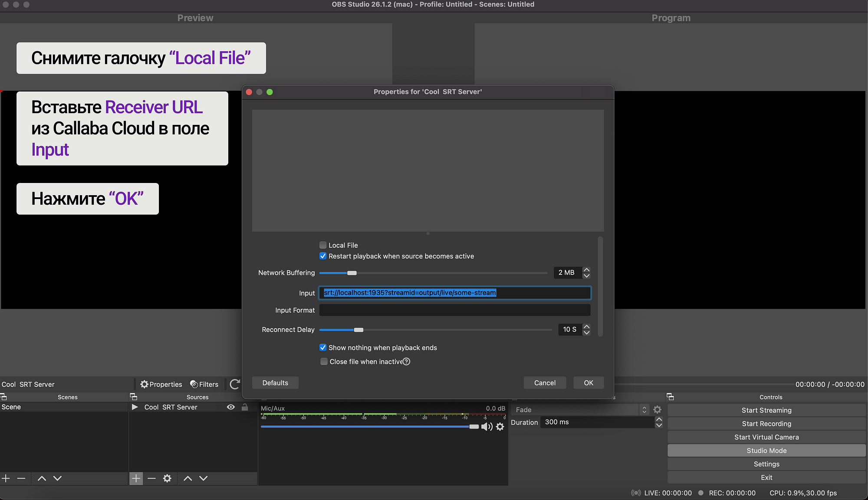Remove selected source with minus icon
This screenshot has width=868, height=500.
[151, 478]
